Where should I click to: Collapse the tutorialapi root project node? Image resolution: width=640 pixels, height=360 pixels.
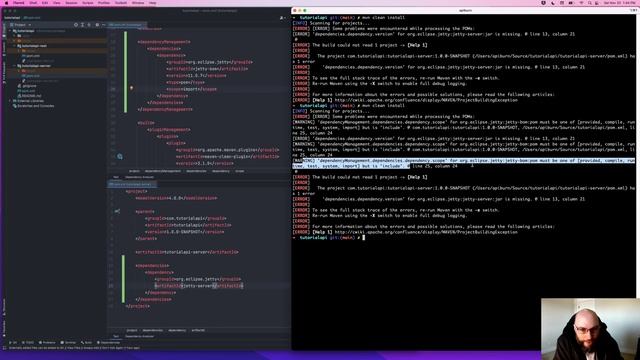pyautogui.click(x=10, y=31)
